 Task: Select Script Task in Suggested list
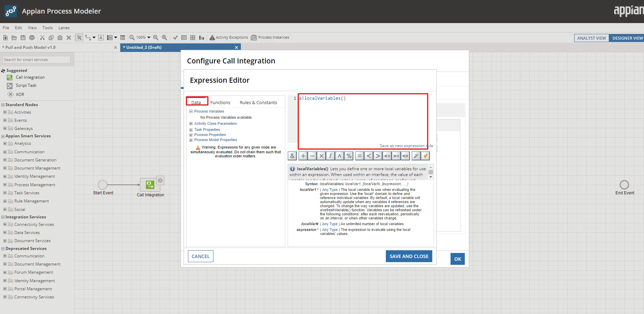point(26,86)
